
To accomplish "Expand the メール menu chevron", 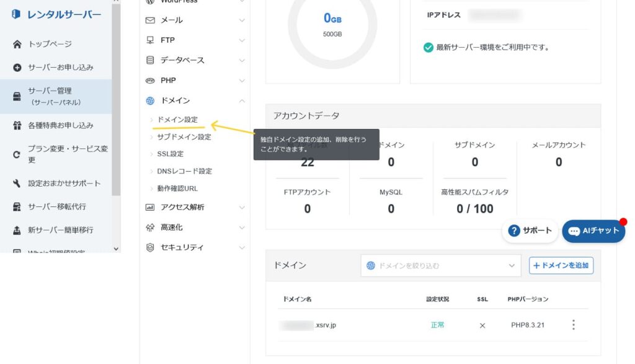I will (242, 20).
